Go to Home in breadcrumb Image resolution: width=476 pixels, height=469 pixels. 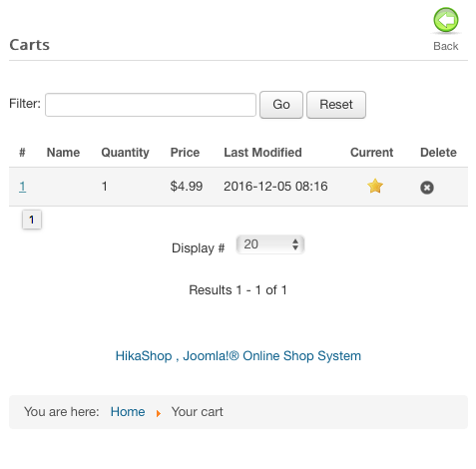click(128, 412)
